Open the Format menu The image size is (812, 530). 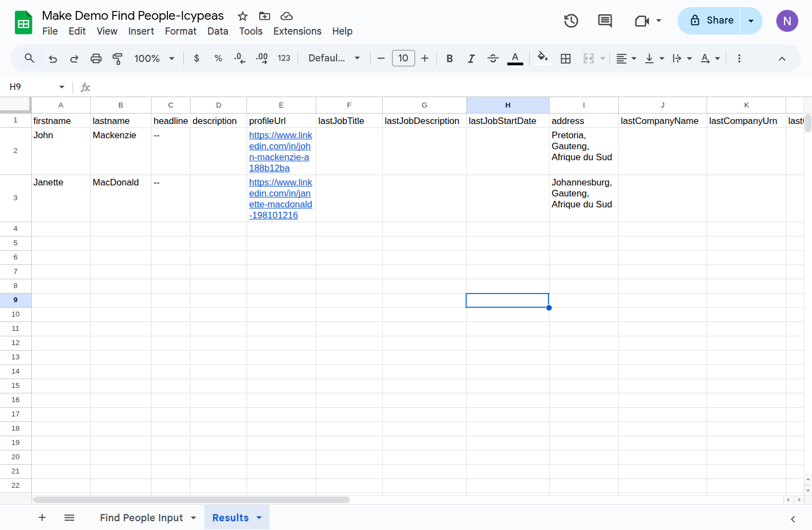(x=181, y=31)
